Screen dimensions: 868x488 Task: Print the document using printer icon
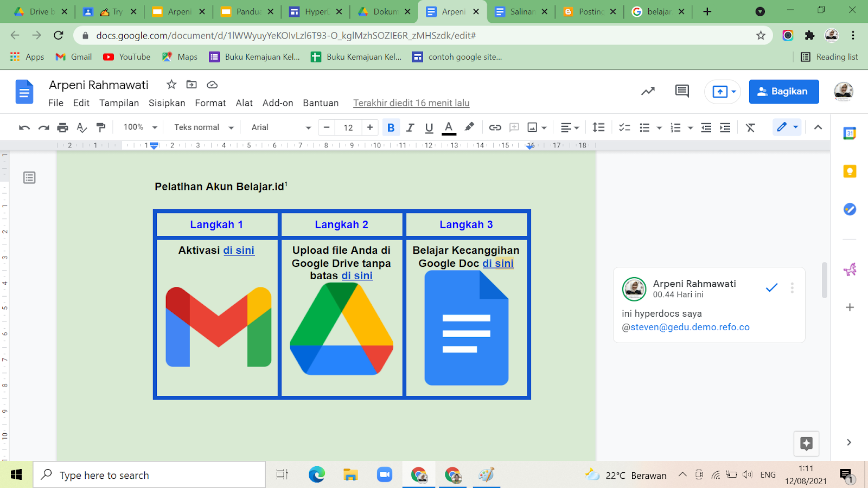click(63, 127)
